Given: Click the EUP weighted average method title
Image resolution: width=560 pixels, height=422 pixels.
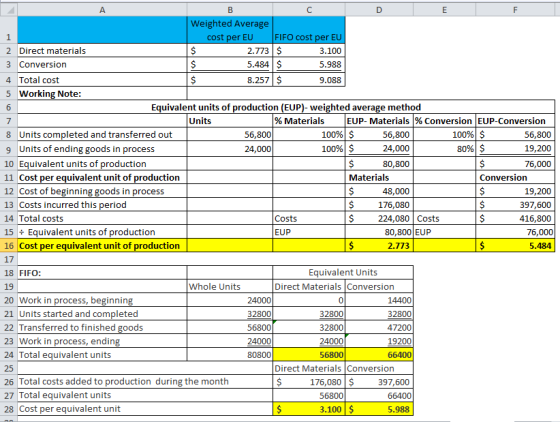Looking at the screenshot, I should pos(286,107).
